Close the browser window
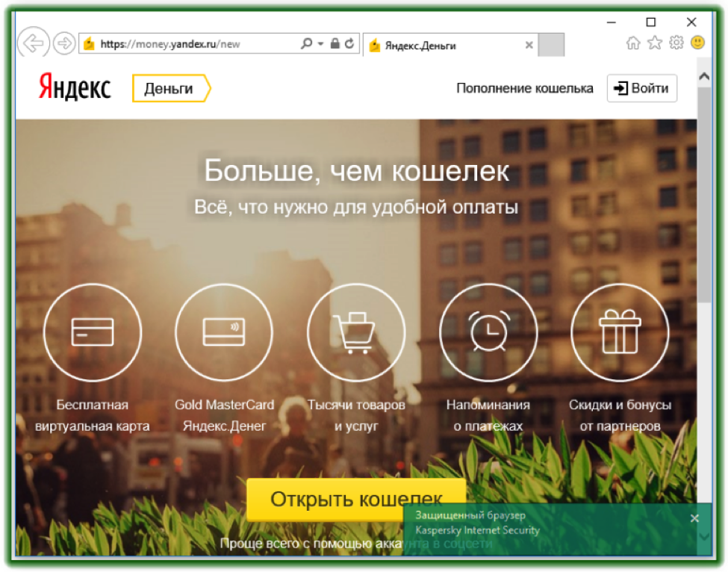Image resolution: width=728 pixels, height=572 pixels. pyautogui.click(x=691, y=22)
